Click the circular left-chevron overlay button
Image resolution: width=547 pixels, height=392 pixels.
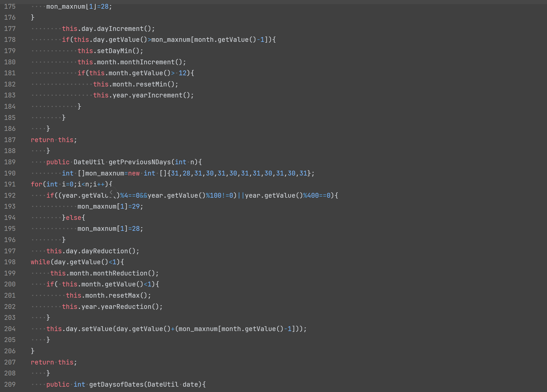[111, 192]
